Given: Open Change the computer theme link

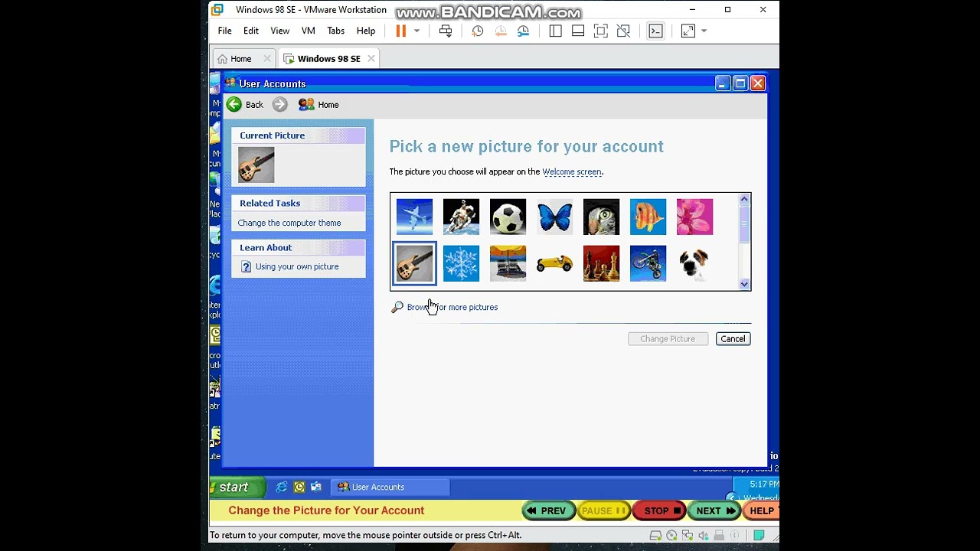Looking at the screenshot, I should (289, 223).
